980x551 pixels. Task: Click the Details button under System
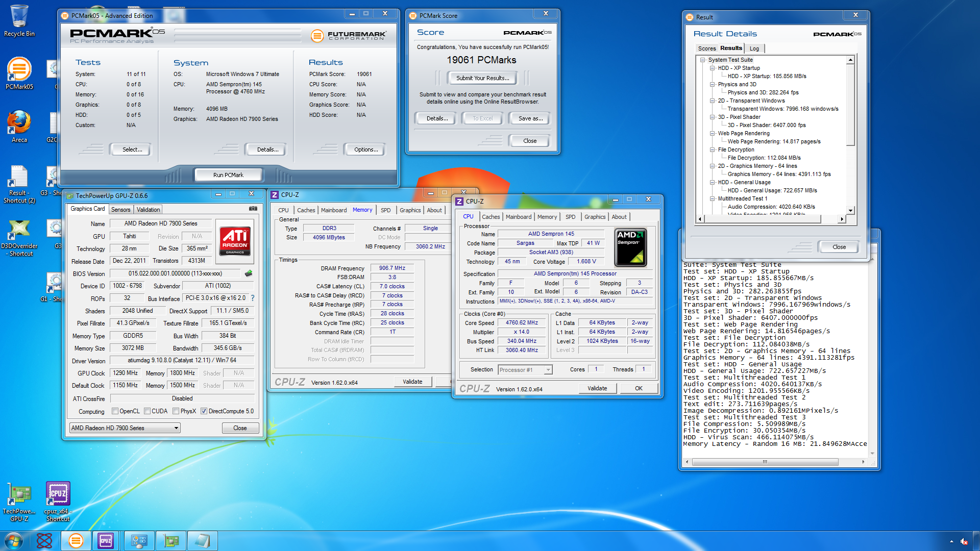pyautogui.click(x=267, y=149)
